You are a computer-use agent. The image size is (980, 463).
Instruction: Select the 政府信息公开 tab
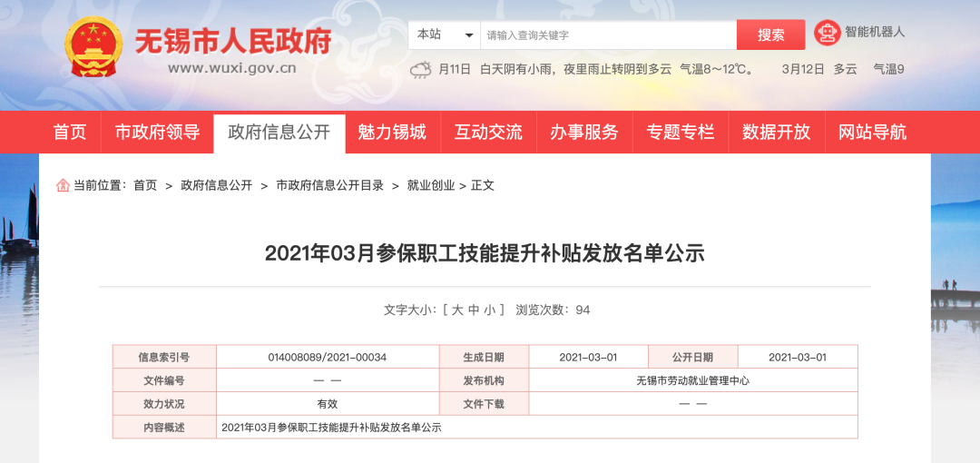tap(279, 132)
